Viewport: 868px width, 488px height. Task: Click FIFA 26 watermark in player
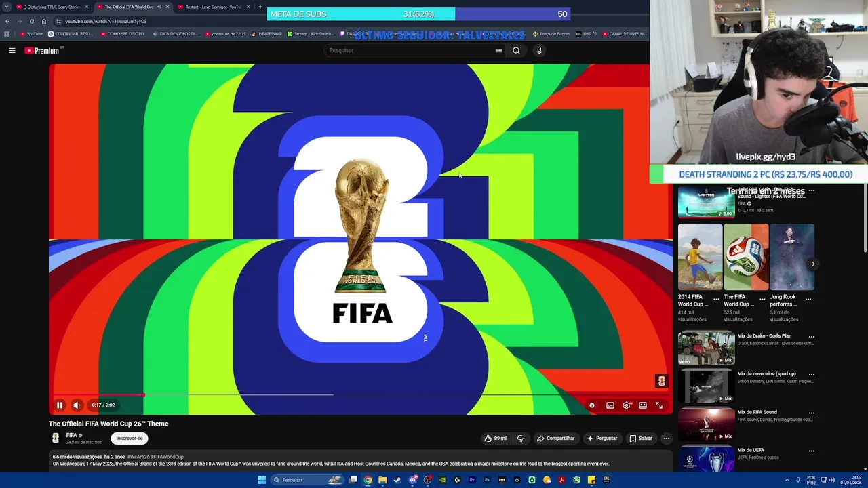point(662,381)
